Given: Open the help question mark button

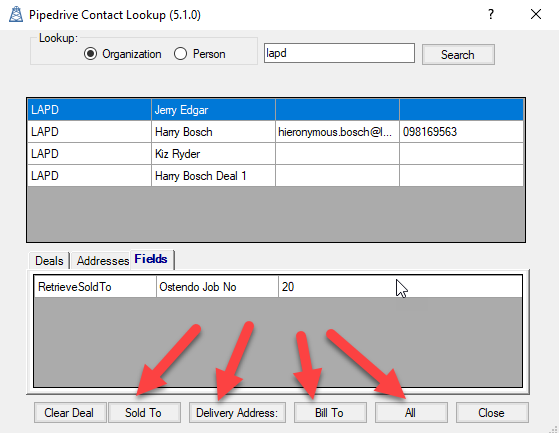Looking at the screenshot, I should click(491, 15).
